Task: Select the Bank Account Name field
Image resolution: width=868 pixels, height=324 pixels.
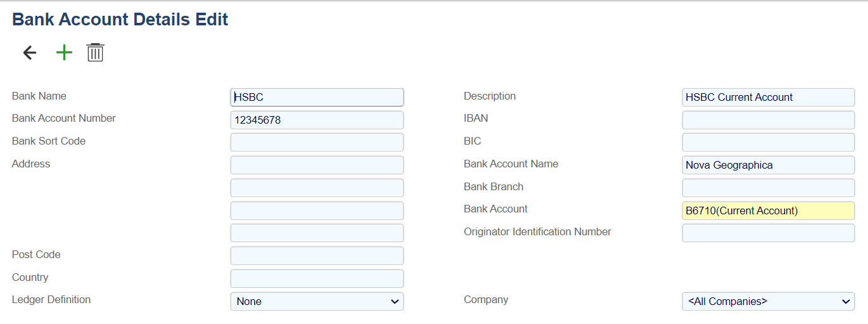Action: pyautogui.click(x=768, y=165)
